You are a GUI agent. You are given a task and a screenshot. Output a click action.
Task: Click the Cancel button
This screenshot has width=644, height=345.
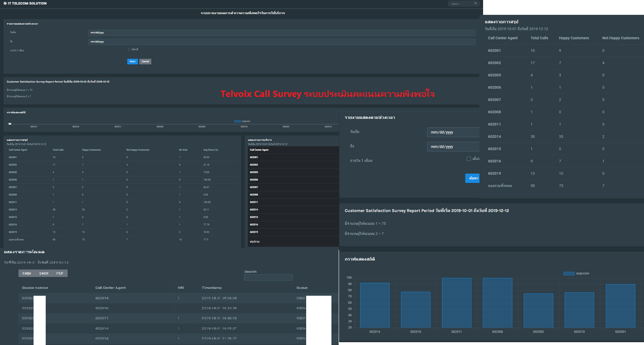coord(145,61)
